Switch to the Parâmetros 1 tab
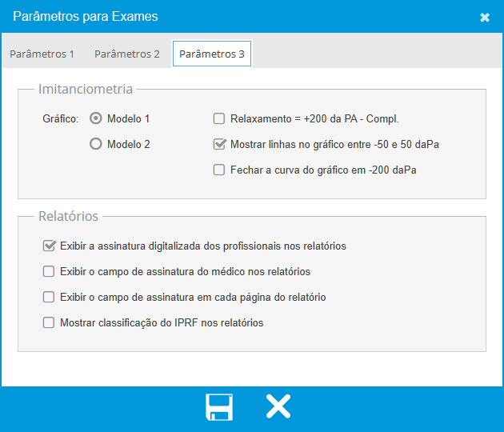This screenshot has width=504, height=432. coord(42,54)
